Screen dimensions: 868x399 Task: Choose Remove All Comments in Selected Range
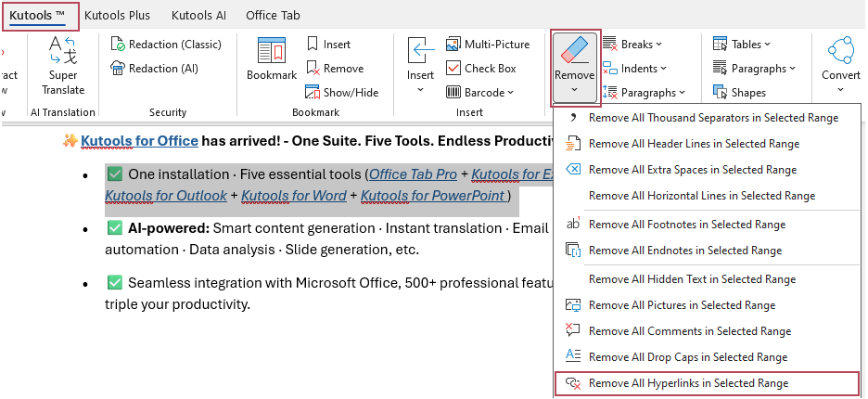point(708,331)
